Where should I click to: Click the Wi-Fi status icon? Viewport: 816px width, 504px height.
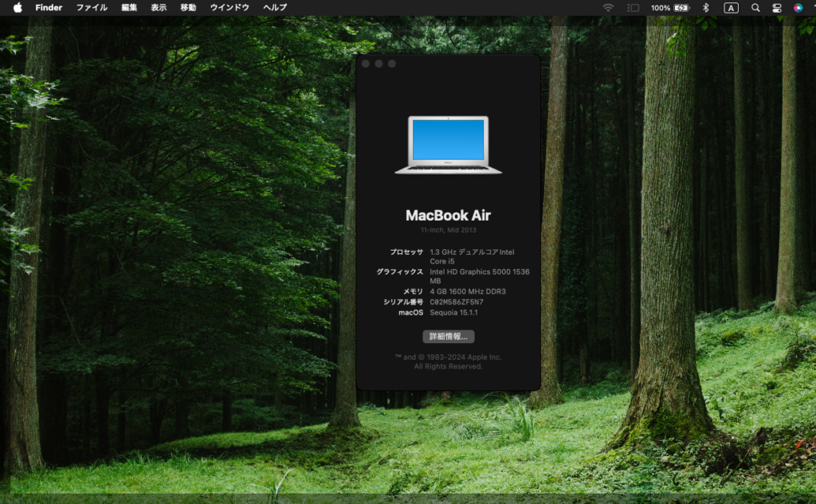(x=608, y=7)
